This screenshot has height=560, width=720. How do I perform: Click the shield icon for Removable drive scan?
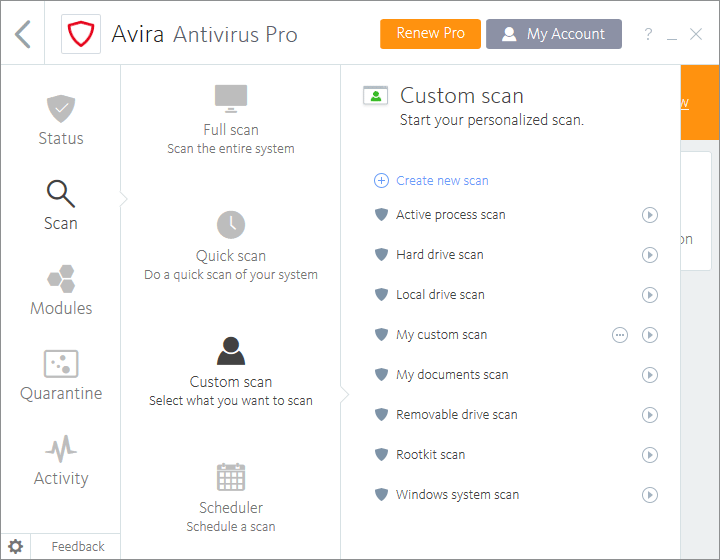pos(381,414)
